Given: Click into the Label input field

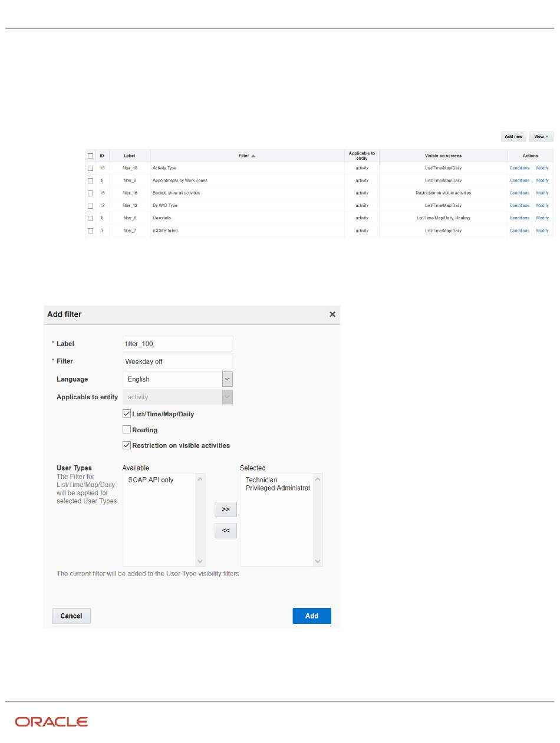Looking at the screenshot, I should click(x=177, y=344).
